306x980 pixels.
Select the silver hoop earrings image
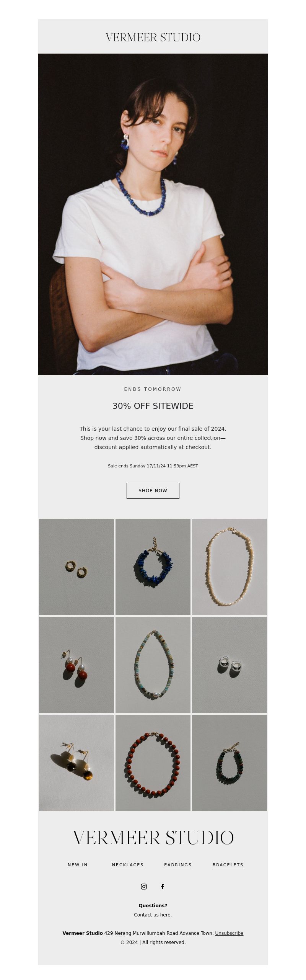[229, 665]
